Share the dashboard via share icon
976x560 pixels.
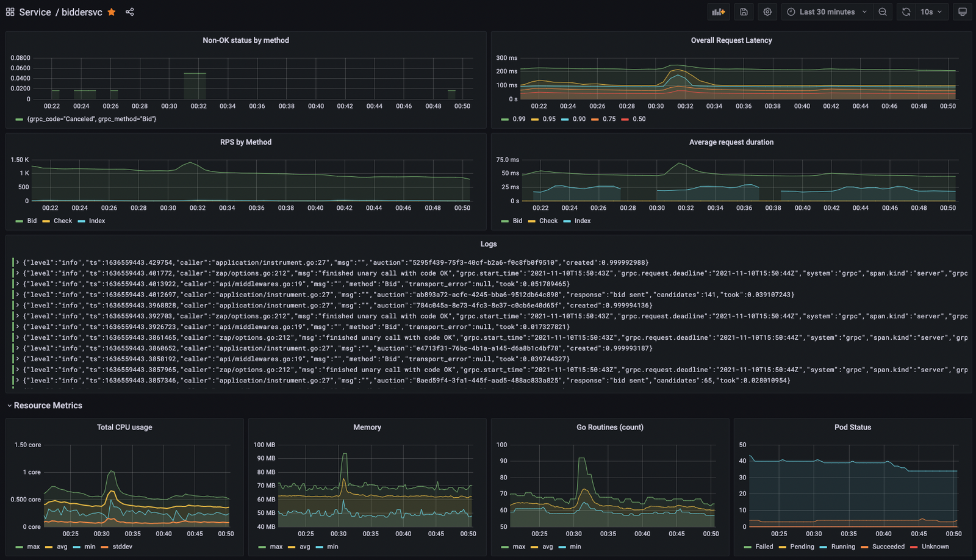130,12
